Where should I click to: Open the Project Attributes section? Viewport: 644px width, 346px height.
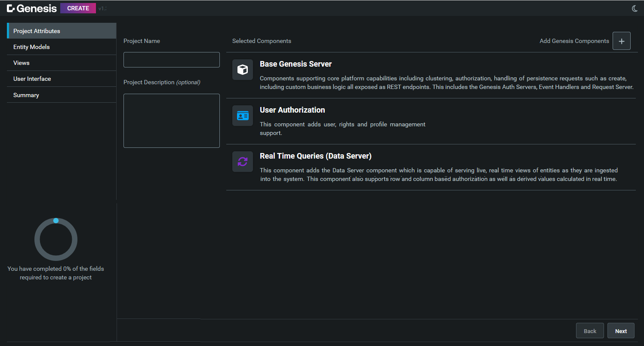pos(62,31)
